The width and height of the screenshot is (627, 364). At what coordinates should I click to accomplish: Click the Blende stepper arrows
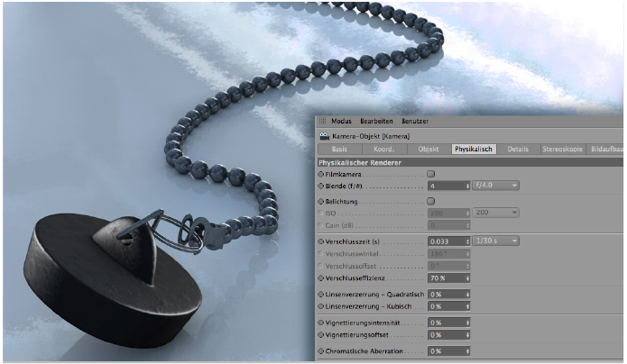click(467, 186)
